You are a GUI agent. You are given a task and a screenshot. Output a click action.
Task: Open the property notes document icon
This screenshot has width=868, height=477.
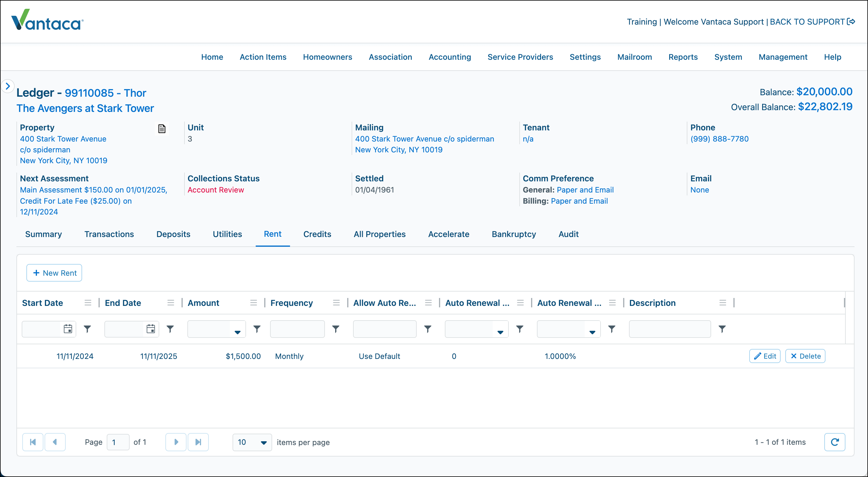pyautogui.click(x=162, y=129)
